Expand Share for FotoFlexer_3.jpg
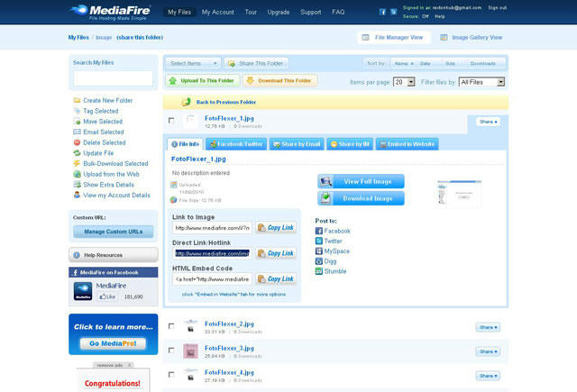Screen dimensions: 577x392 coord(488,351)
